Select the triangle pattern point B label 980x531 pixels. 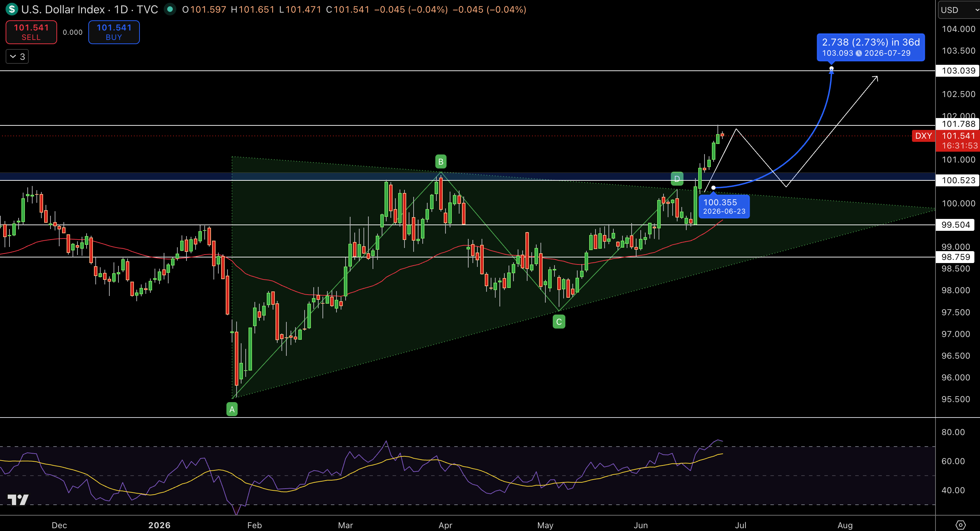441,161
